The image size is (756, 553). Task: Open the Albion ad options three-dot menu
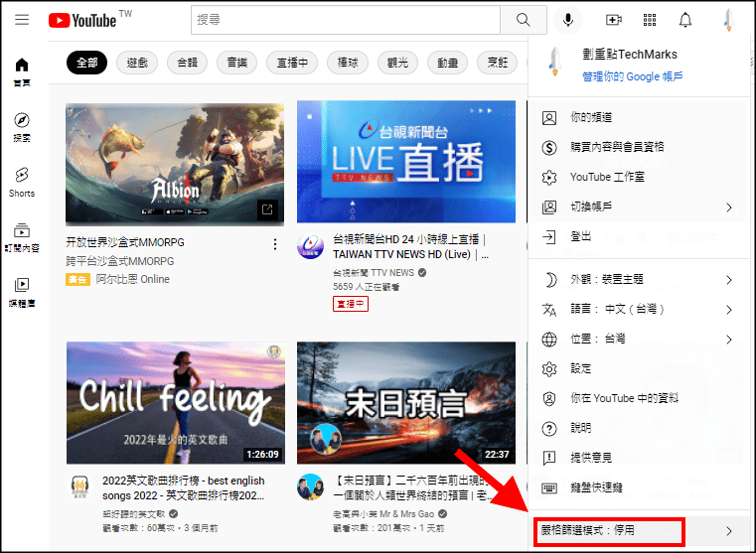click(x=275, y=244)
